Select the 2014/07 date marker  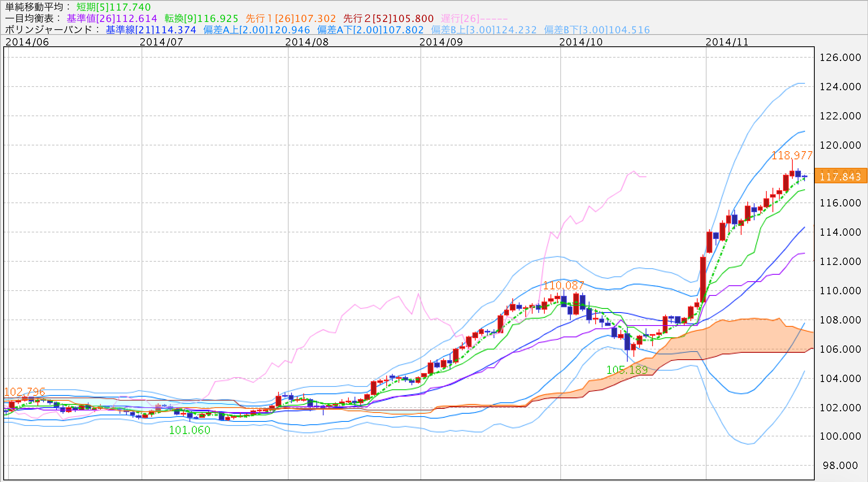tap(161, 42)
